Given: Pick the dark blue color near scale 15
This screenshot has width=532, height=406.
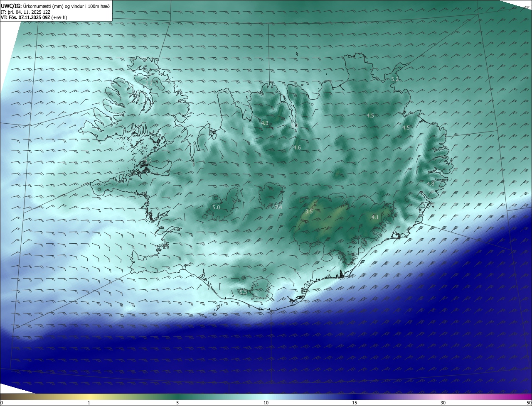Looking at the screenshot, I should click(355, 396).
